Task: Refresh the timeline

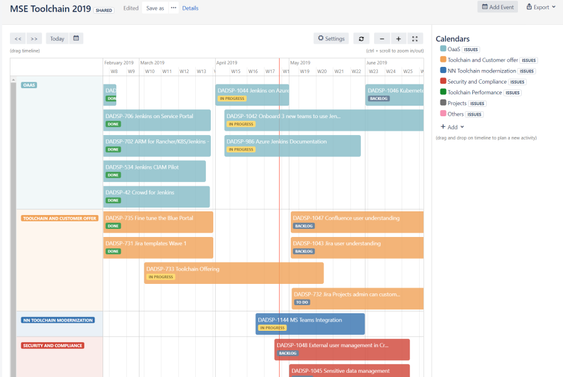Action: [x=361, y=38]
